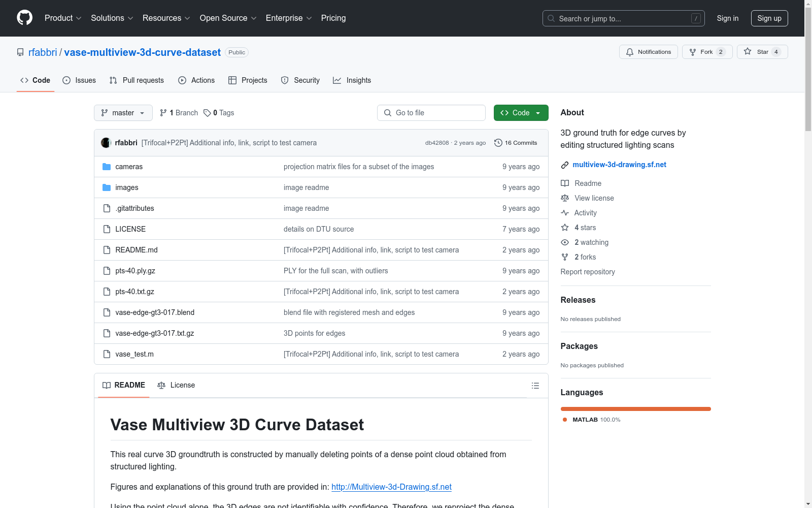Expand the Open Source menu
Image resolution: width=812 pixels, height=508 pixels.
[x=228, y=18]
